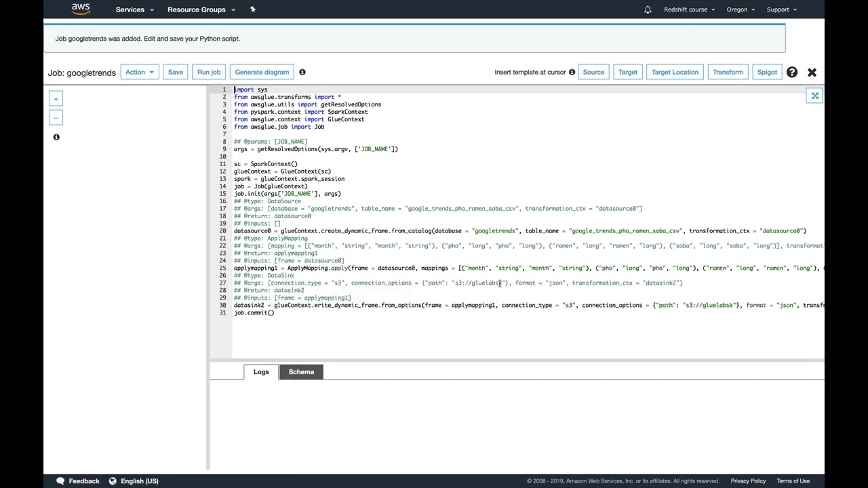Click the pin shortcut icon in navbar

coord(253,9)
